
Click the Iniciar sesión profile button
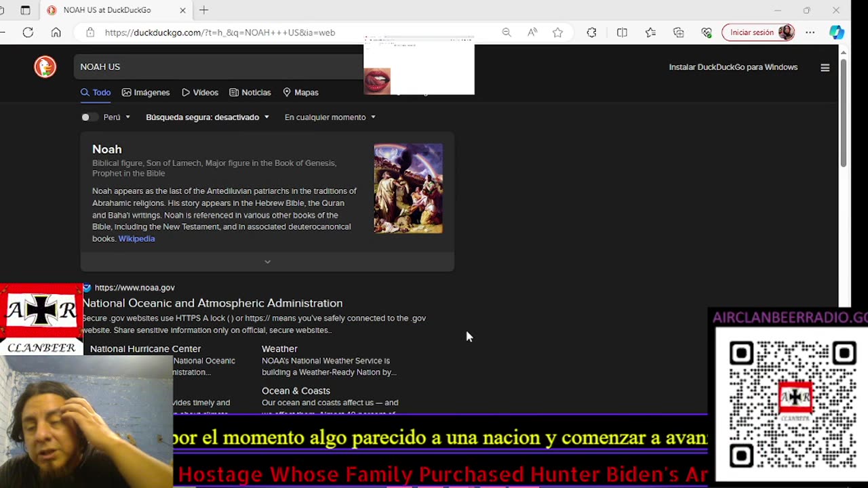point(758,32)
